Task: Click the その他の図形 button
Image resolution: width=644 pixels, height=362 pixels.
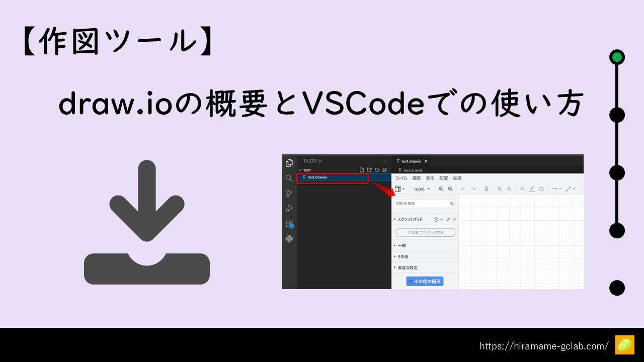Action: [425, 282]
